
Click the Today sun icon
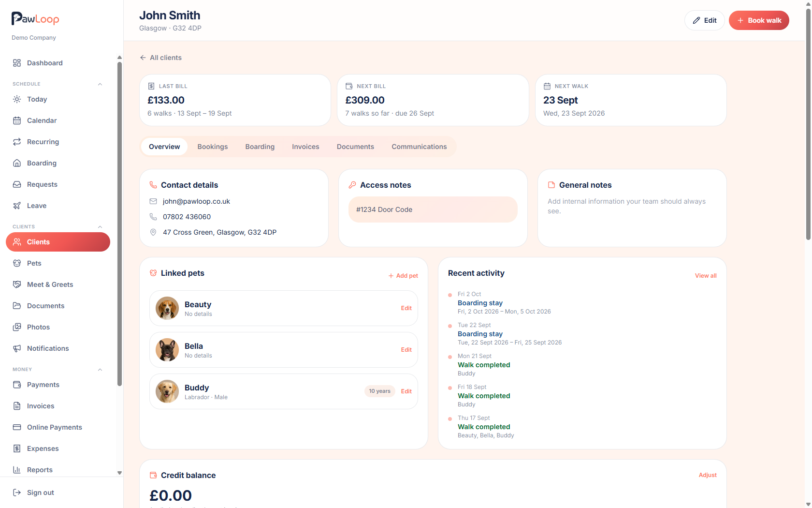click(17, 99)
